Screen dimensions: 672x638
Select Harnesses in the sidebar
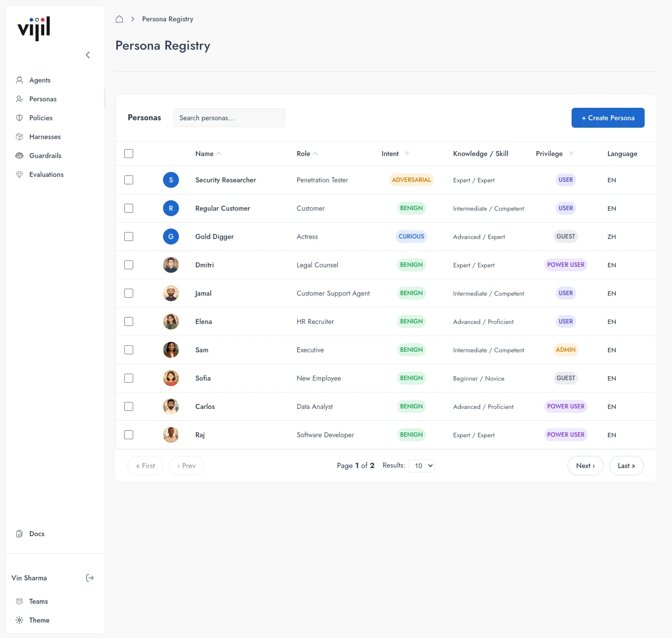tap(45, 137)
